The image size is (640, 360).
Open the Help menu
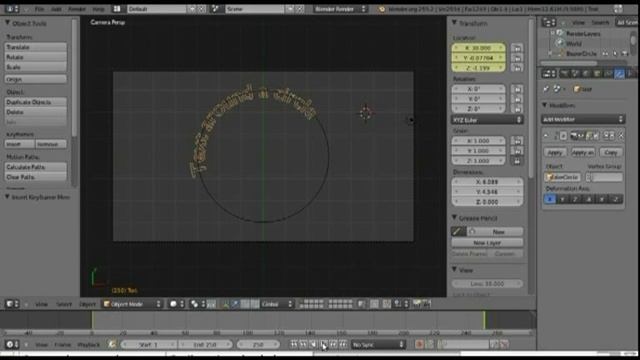coord(98,9)
